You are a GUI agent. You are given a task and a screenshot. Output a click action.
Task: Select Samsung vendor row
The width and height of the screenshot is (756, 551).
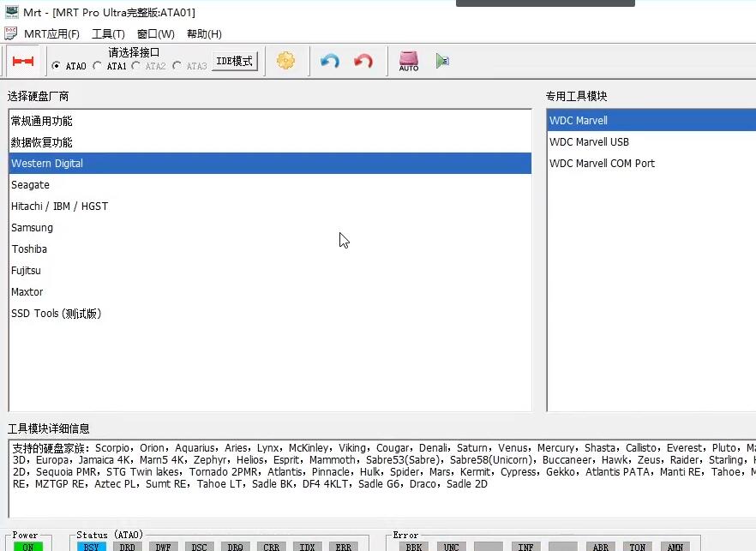click(x=270, y=228)
